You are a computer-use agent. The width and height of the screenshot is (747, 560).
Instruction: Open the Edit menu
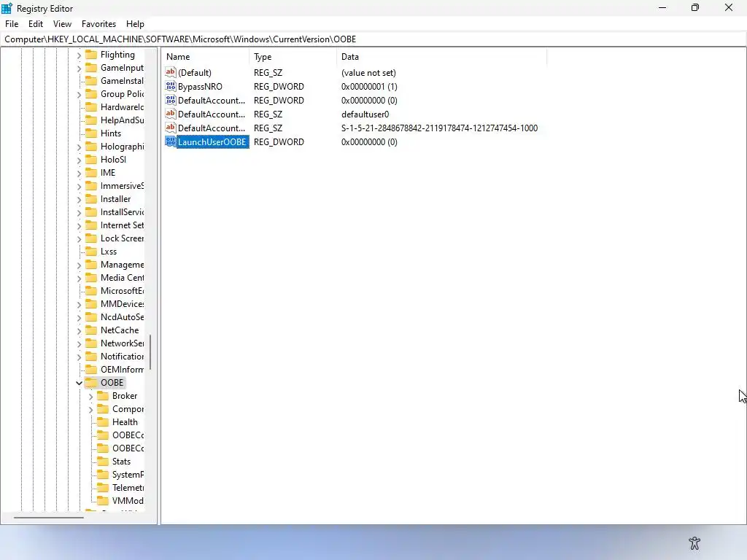[36, 24]
